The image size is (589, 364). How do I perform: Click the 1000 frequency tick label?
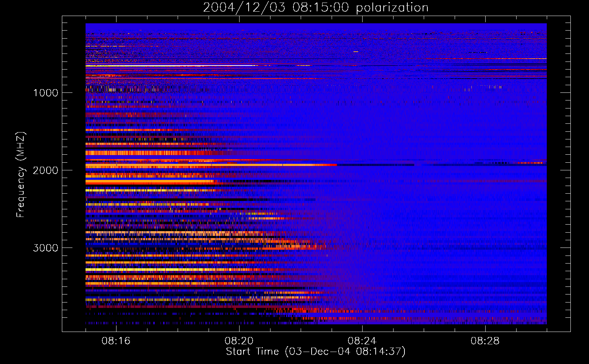point(46,93)
